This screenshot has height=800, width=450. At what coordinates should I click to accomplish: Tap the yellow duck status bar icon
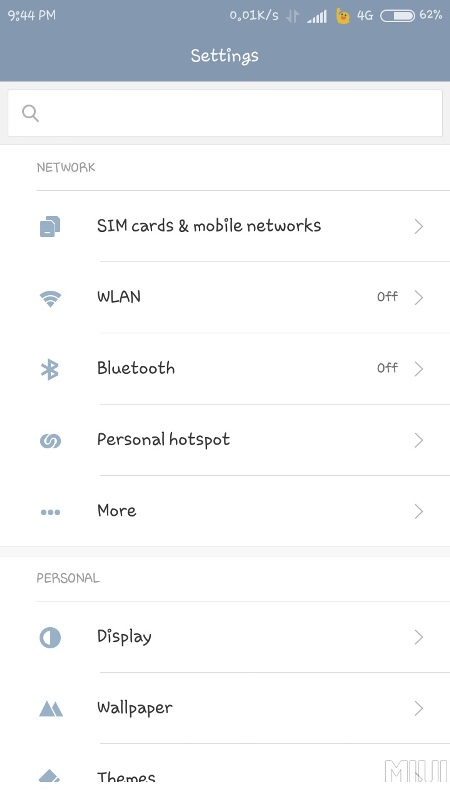(343, 16)
